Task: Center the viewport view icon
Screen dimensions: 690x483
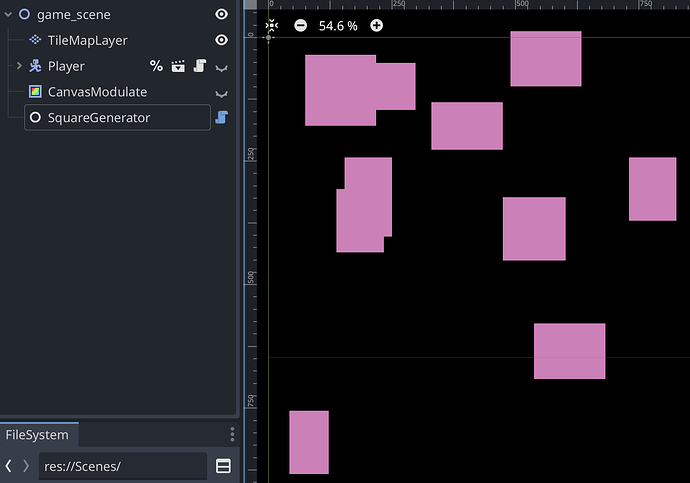Action: tap(272, 26)
